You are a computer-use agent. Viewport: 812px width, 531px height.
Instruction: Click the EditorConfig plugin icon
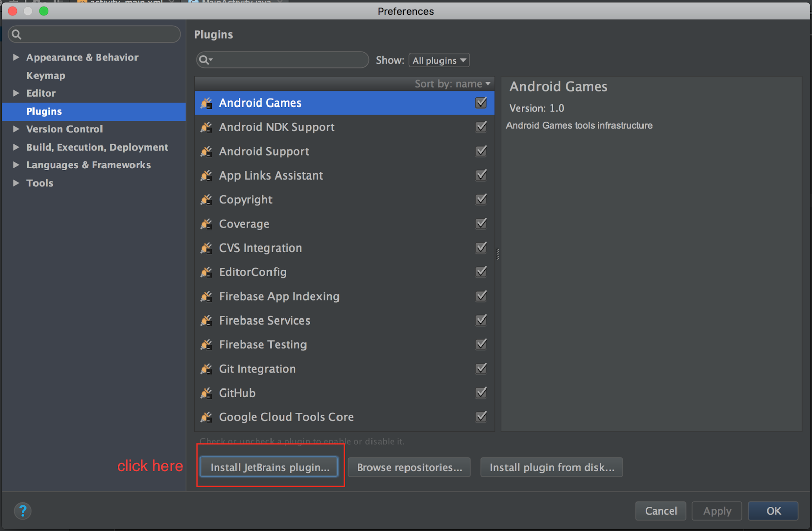[x=206, y=272]
